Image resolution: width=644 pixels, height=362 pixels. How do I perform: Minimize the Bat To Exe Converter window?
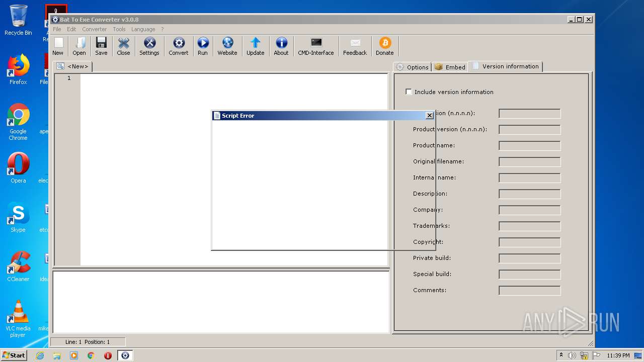coord(572,20)
